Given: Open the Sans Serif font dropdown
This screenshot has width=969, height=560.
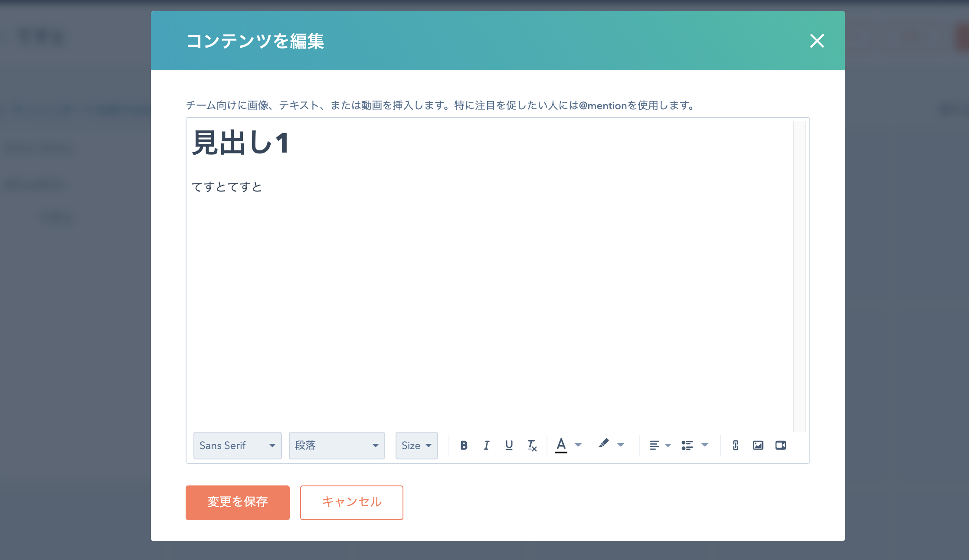Looking at the screenshot, I should click(x=237, y=445).
